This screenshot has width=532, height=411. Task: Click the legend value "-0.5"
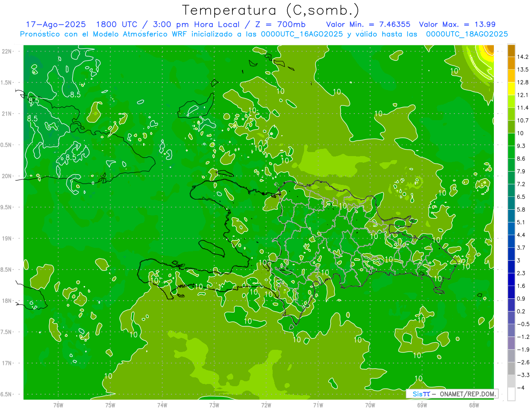click(x=523, y=324)
